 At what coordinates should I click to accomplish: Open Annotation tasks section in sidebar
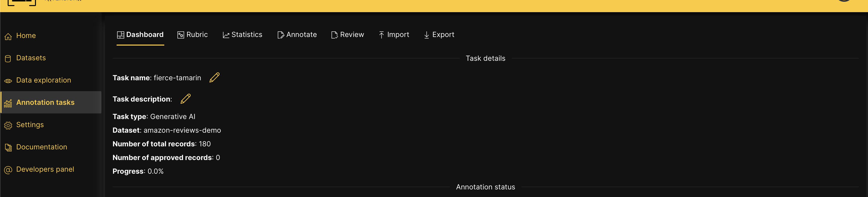[45, 102]
